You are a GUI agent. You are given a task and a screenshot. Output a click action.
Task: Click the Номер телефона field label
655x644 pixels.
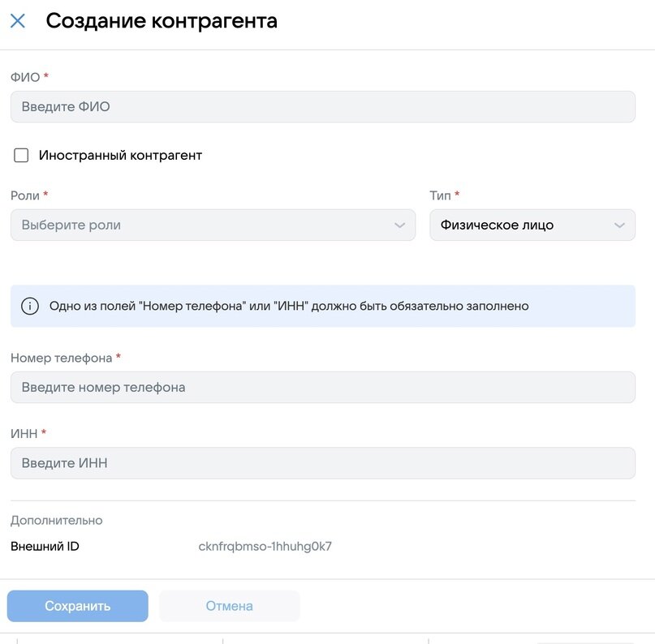point(61,358)
